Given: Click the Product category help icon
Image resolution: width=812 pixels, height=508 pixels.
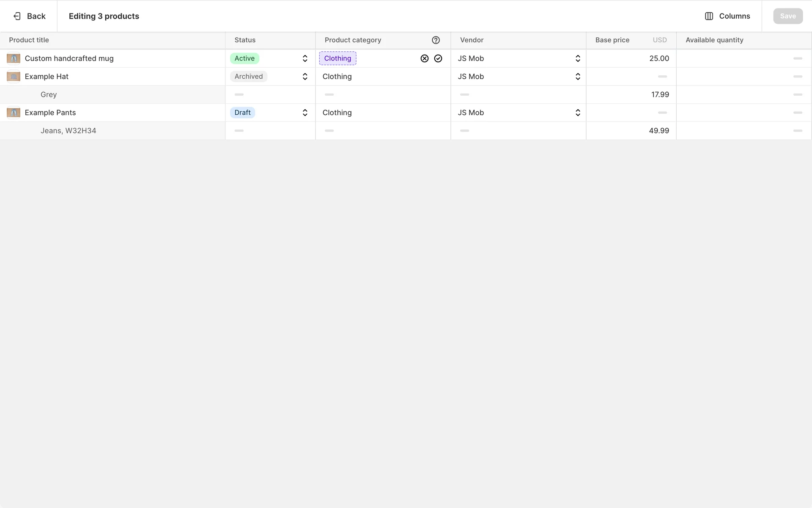Looking at the screenshot, I should [x=436, y=40].
